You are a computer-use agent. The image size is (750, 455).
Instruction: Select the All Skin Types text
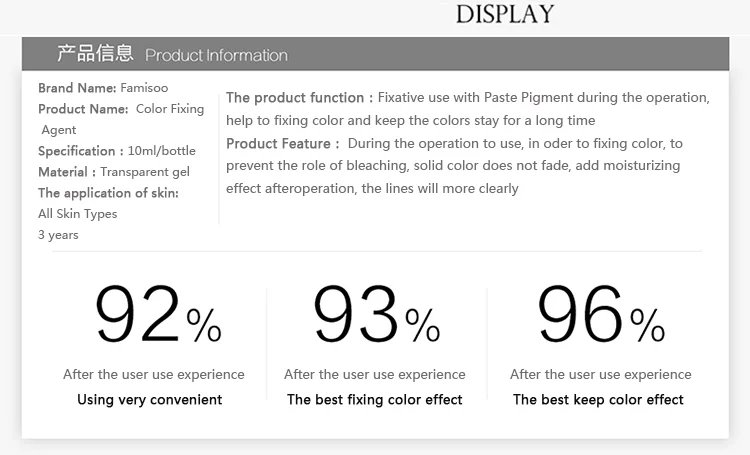[x=77, y=214]
